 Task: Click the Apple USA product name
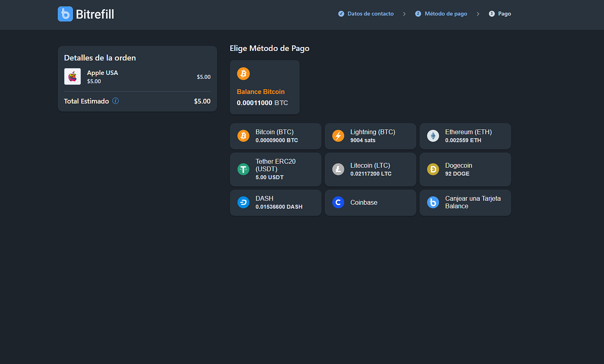[102, 72]
